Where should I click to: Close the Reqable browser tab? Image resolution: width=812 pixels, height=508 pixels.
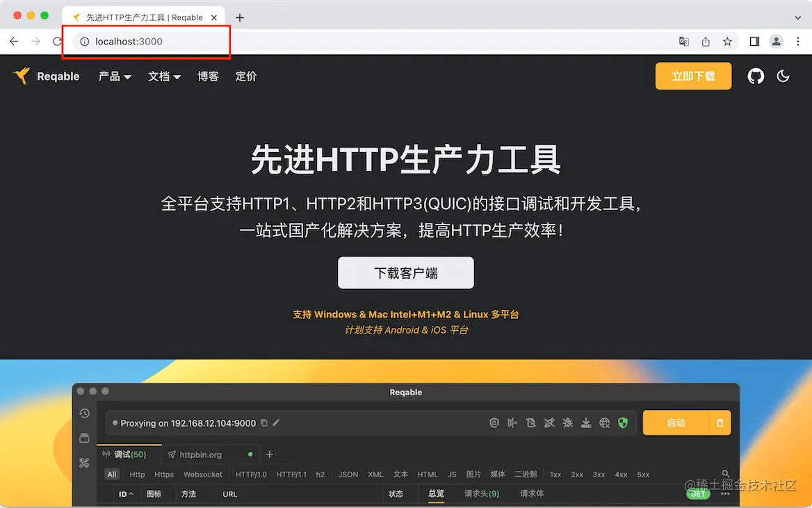coord(214,17)
